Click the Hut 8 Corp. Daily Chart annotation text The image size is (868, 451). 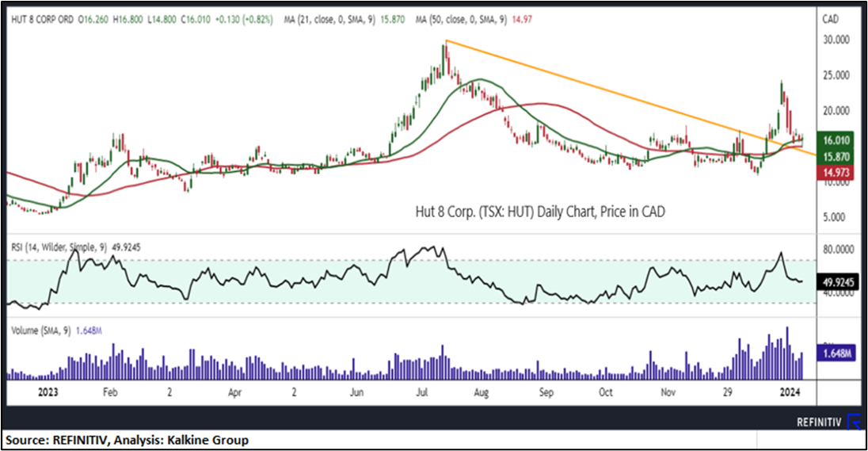(540, 212)
